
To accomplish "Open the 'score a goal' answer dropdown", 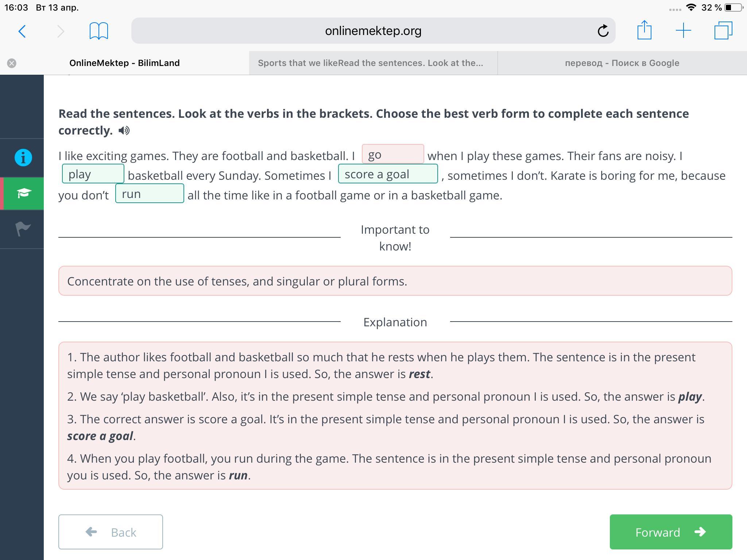I will 388,174.
